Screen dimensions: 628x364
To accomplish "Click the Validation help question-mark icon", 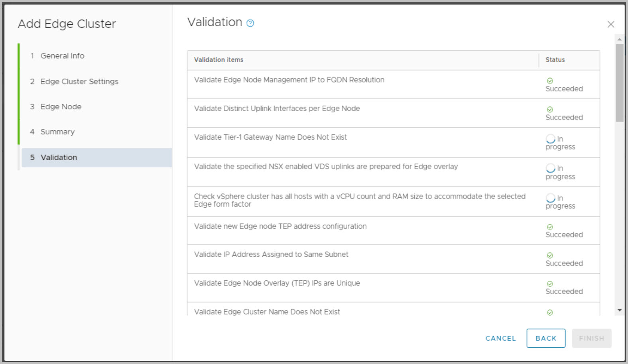I will [250, 23].
